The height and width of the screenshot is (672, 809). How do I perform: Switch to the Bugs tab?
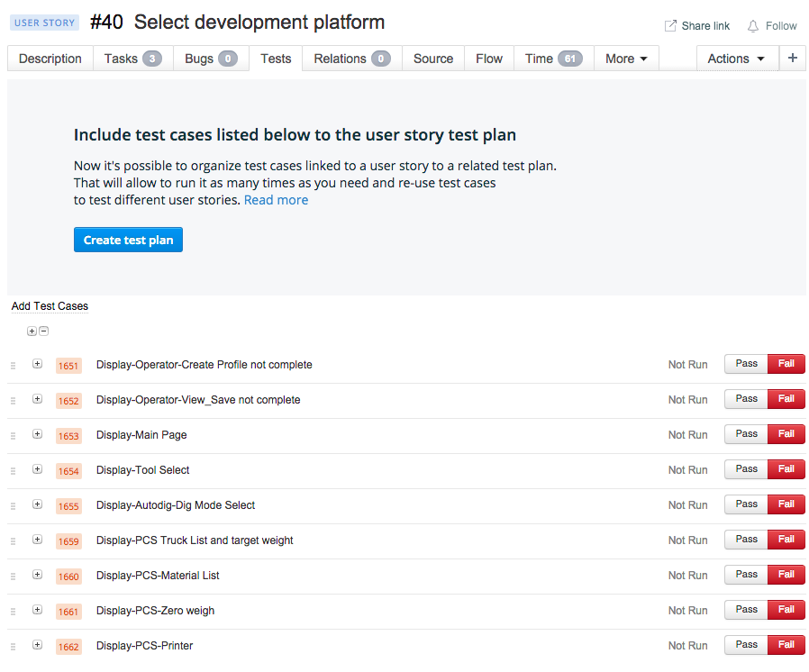click(x=211, y=59)
